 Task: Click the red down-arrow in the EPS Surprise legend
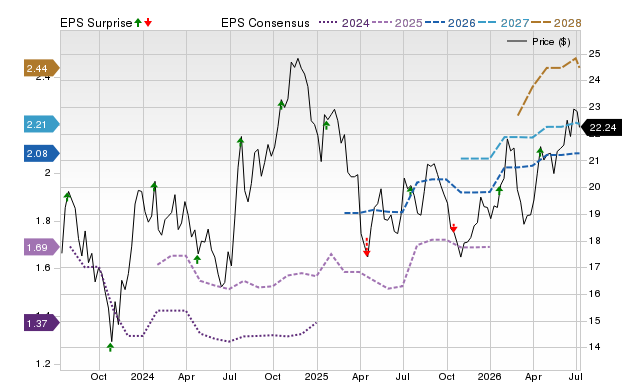[148, 22]
